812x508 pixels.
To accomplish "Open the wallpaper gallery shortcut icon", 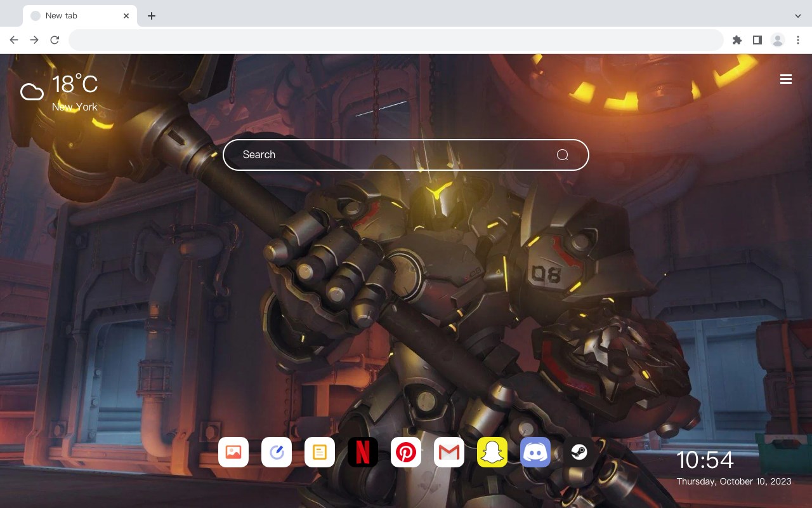I will tap(233, 452).
